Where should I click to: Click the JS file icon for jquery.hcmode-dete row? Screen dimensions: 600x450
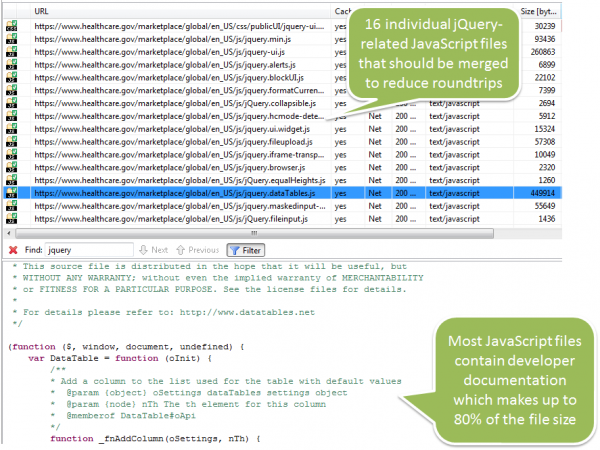(11, 116)
